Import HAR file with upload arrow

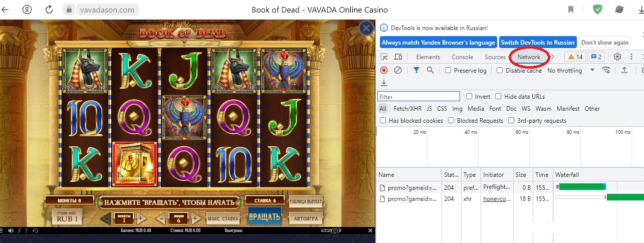pyautogui.click(x=624, y=71)
